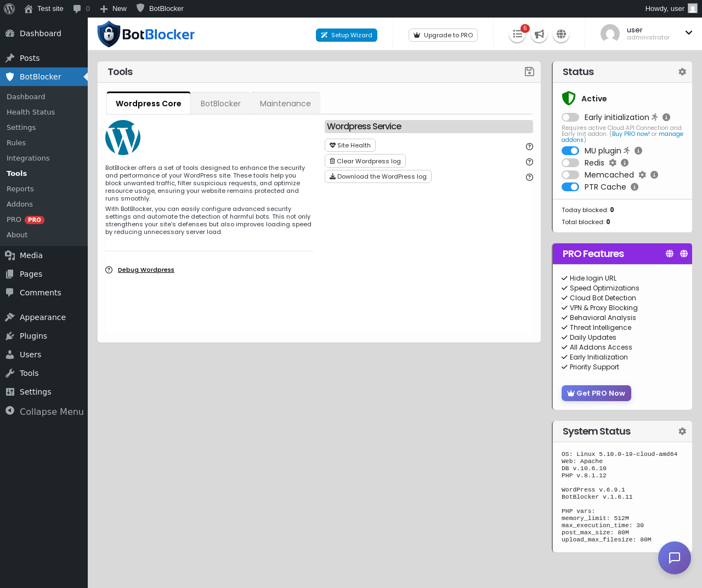
Task: Open the notifications list icon with badge 6
Action: pyautogui.click(x=517, y=35)
